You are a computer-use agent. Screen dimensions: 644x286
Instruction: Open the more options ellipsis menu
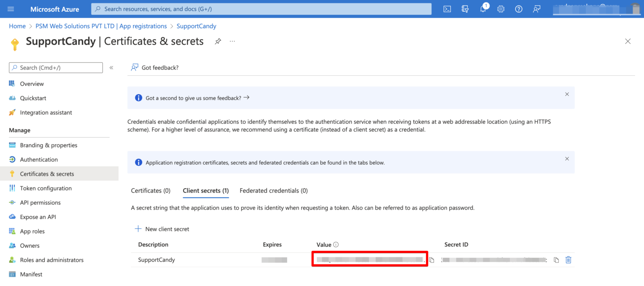pyautogui.click(x=232, y=41)
